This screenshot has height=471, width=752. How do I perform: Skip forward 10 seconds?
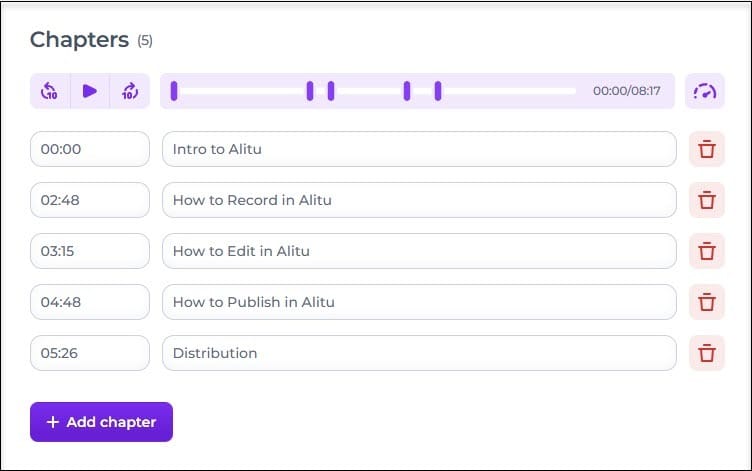tap(130, 91)
